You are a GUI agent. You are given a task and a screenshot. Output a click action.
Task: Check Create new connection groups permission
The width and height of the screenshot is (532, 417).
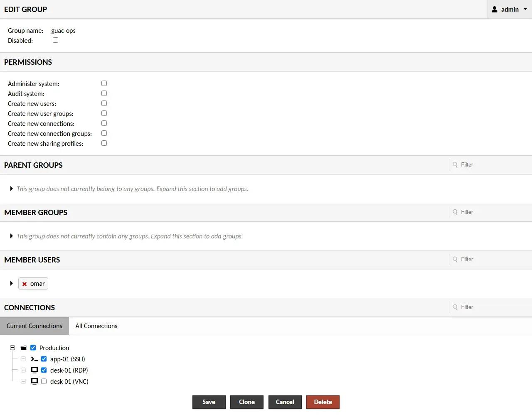[104, 133]
